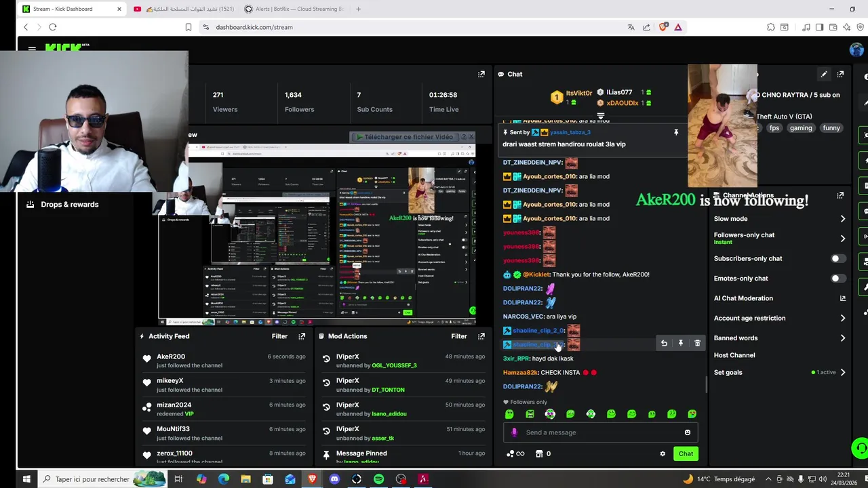Open chat settings gear icon

coord(663,454)
